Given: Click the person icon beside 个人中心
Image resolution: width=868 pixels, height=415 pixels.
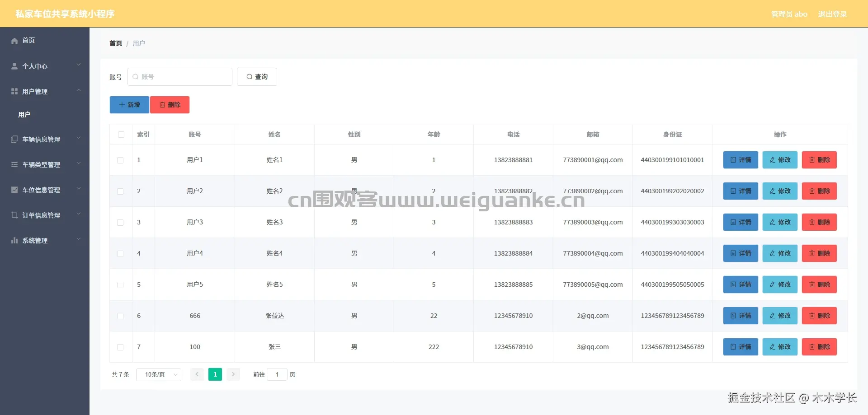Looking at the screenshot, I should click(x=14, y=66).
